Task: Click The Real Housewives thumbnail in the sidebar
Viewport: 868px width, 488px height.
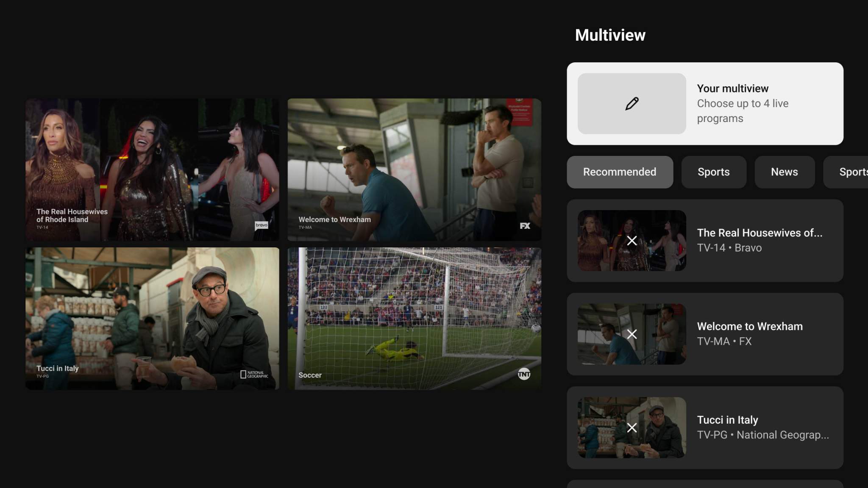Action: [x=632, y=241]
